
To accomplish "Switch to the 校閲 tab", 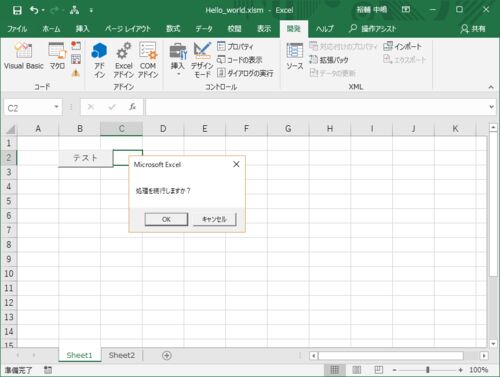I will point(234,29).
